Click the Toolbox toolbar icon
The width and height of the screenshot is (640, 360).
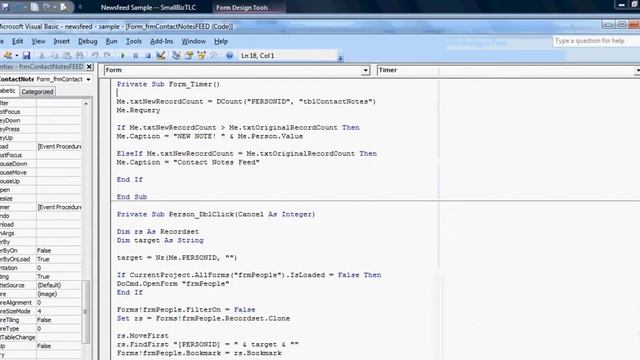coord(213,56)
